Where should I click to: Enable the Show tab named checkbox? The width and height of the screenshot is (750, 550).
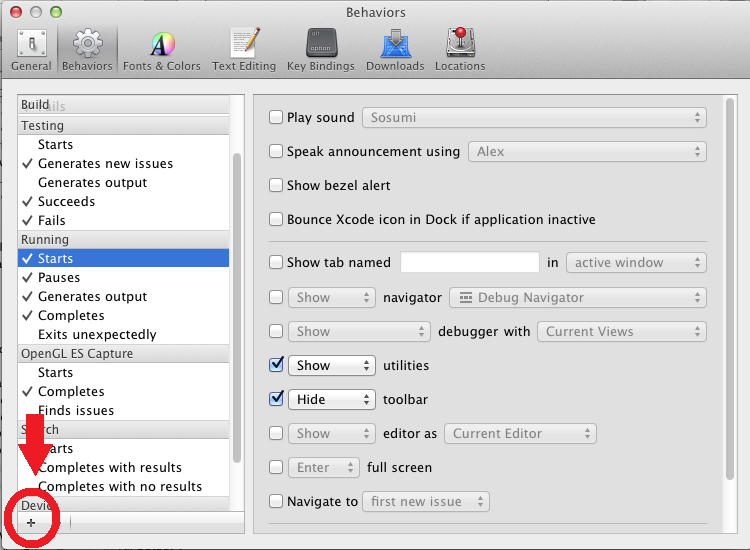coord(276,262)
